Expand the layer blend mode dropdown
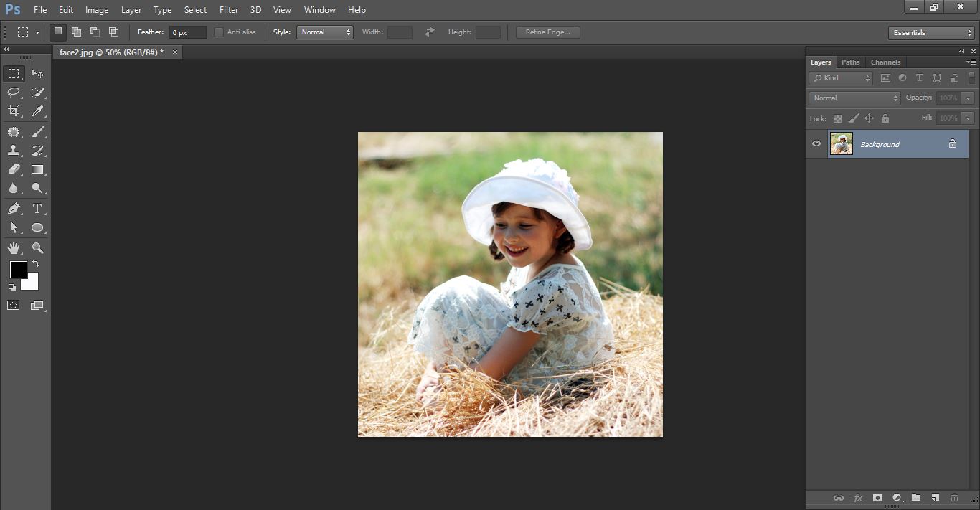The height and width of the screenshot is (510, 980). click(854, 98)
